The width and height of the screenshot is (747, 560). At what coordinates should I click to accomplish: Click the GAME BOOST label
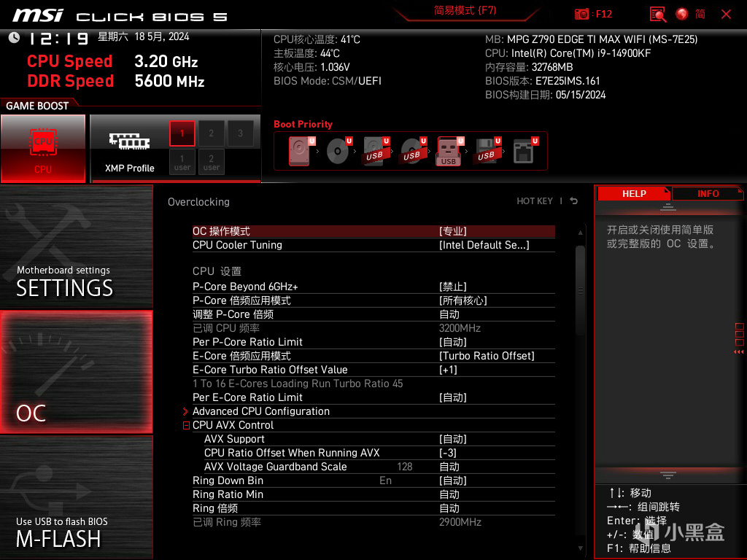tap(37, 106)
